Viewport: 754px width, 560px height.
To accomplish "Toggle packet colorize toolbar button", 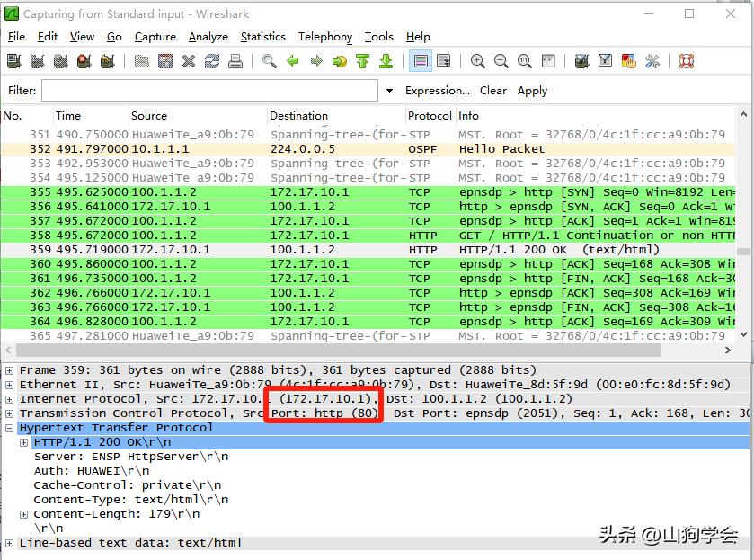I will point(420,61).
